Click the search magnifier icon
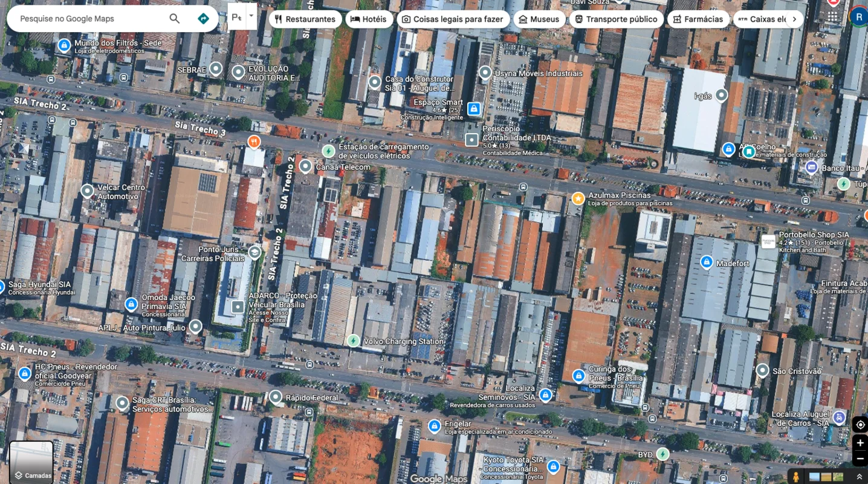The height and width of the screenshot is (484, 868). click(x=175, y=19)
